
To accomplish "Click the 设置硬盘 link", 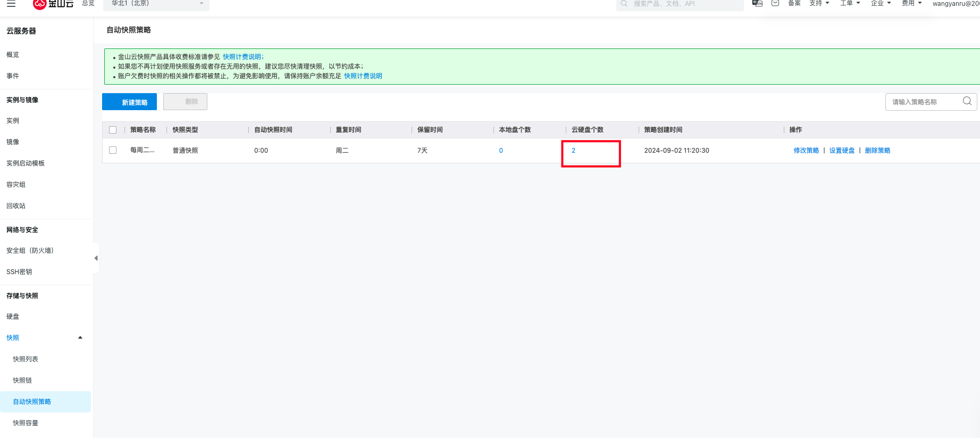I will (x=842, y=151).
